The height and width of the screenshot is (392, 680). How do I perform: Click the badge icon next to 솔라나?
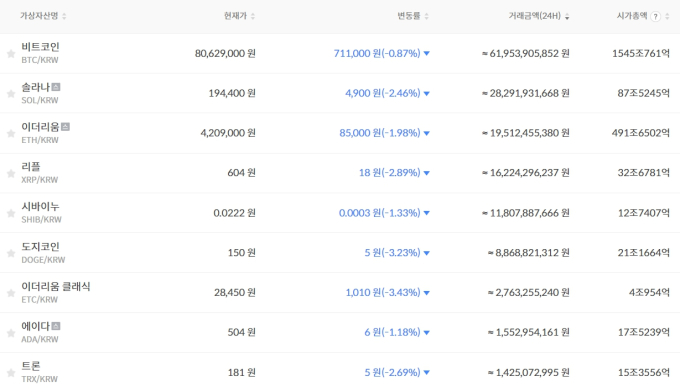pos(56,87)
